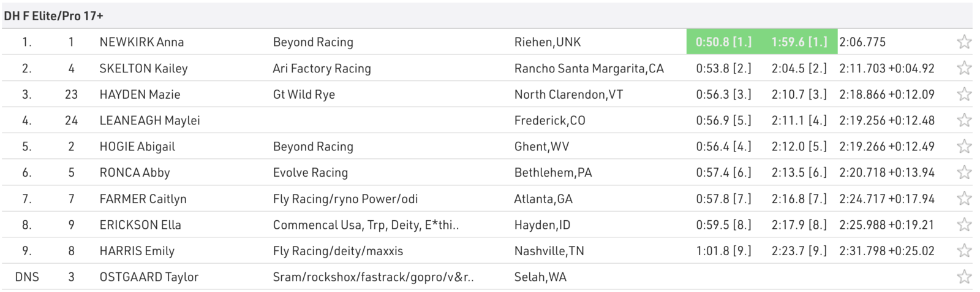This screenshot has height=292, width=980.
Task: Toggle favorite star for FARMER Caitlyn
Action: point(964,198)
